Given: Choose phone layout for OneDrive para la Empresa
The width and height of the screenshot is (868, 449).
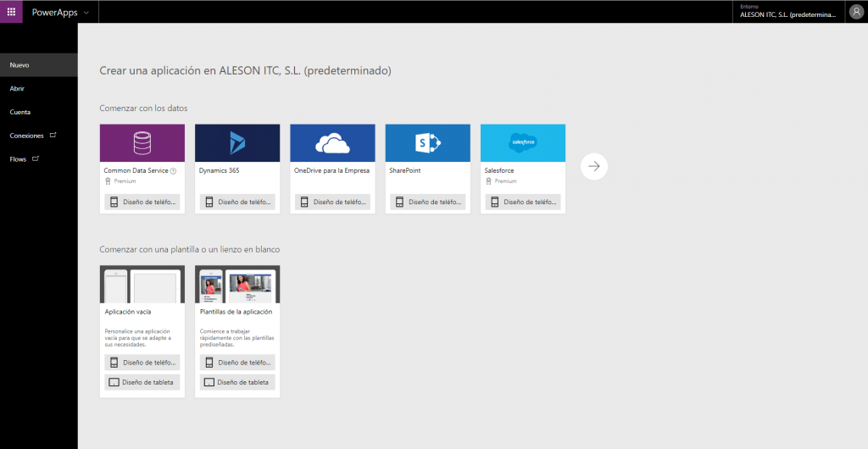Looking at the screenshot, I should 332,202.
